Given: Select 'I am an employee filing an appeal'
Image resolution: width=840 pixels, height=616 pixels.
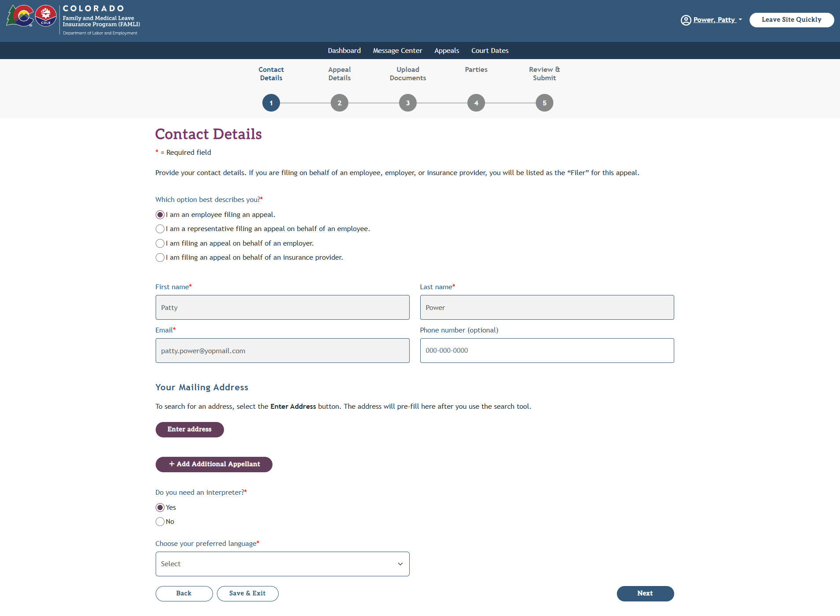Looking at the screenshot, I should pyautogui.click(x=160, y=215).
